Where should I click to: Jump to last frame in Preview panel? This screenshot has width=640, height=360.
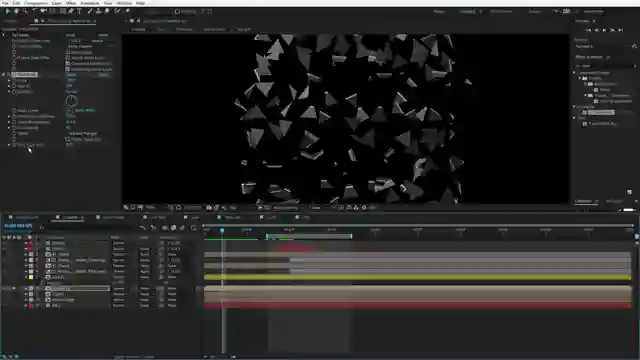[620, 30]
